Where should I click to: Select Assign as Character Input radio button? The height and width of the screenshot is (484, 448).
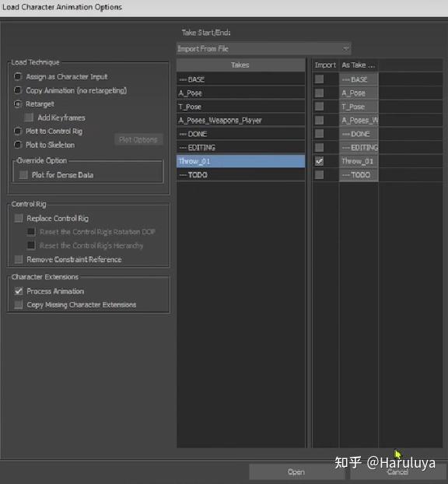tap(18, 76)
